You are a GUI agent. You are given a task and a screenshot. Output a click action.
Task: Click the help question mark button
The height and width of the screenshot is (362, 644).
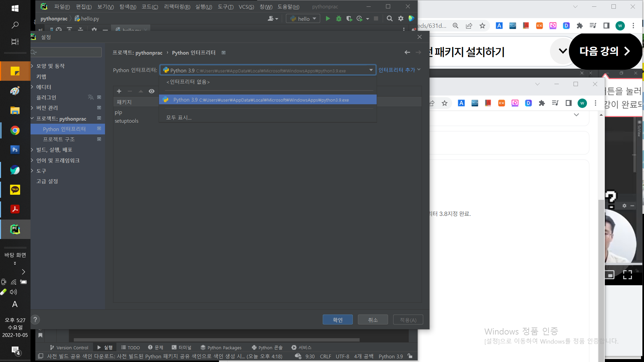pos(35,320)
